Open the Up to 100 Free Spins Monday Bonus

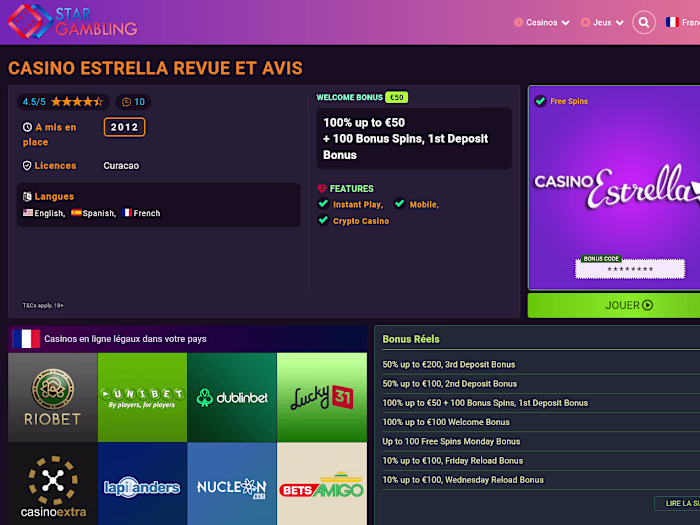[451, 442]
